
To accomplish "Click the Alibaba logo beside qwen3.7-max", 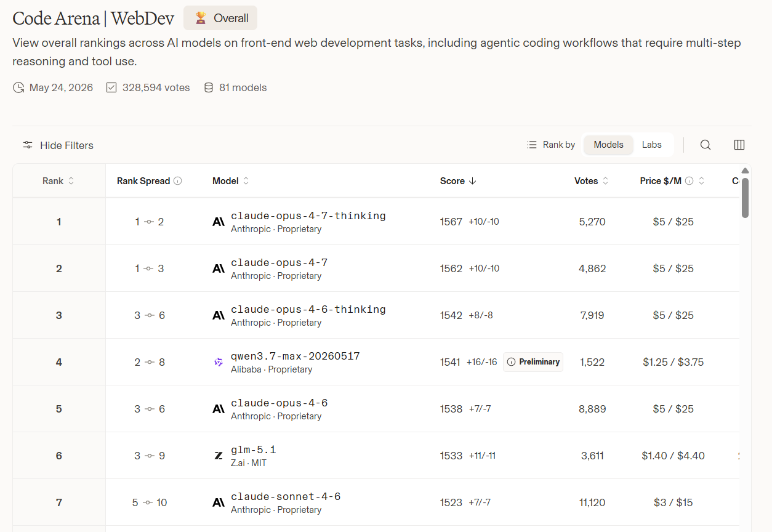I will pos(219,362).
